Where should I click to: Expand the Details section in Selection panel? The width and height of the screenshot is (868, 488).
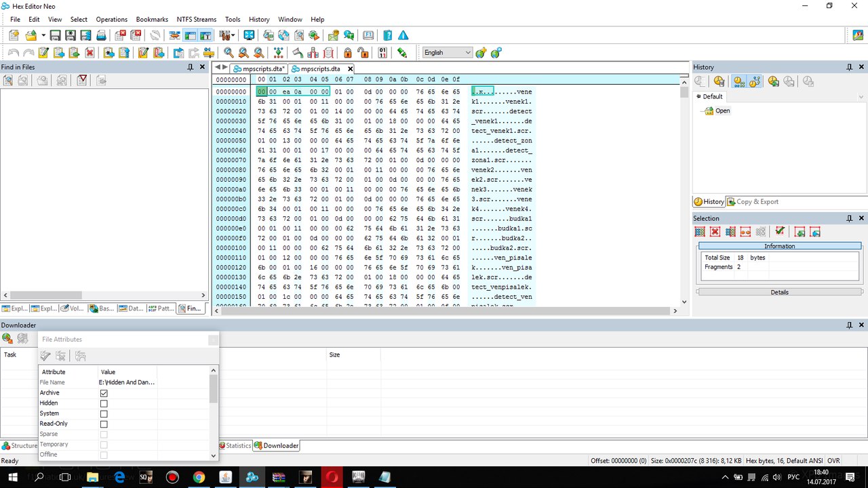pyautogui.click(x=779, y=292)
